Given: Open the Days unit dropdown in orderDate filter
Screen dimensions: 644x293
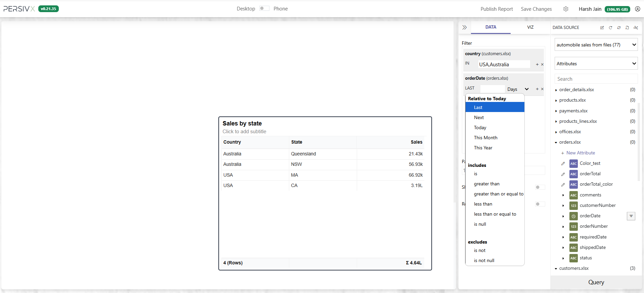Looking at the screenshot, I should 518,89.
